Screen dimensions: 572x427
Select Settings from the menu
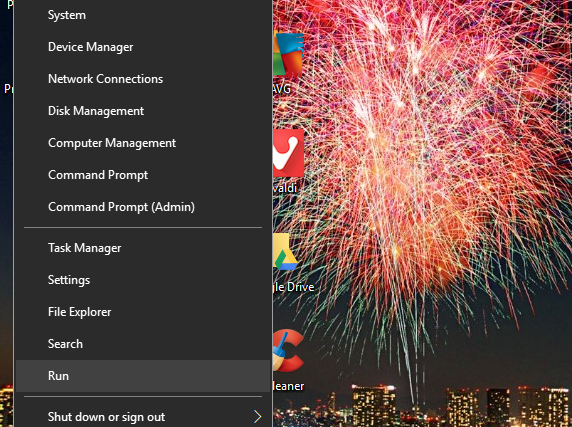(143, 280)
